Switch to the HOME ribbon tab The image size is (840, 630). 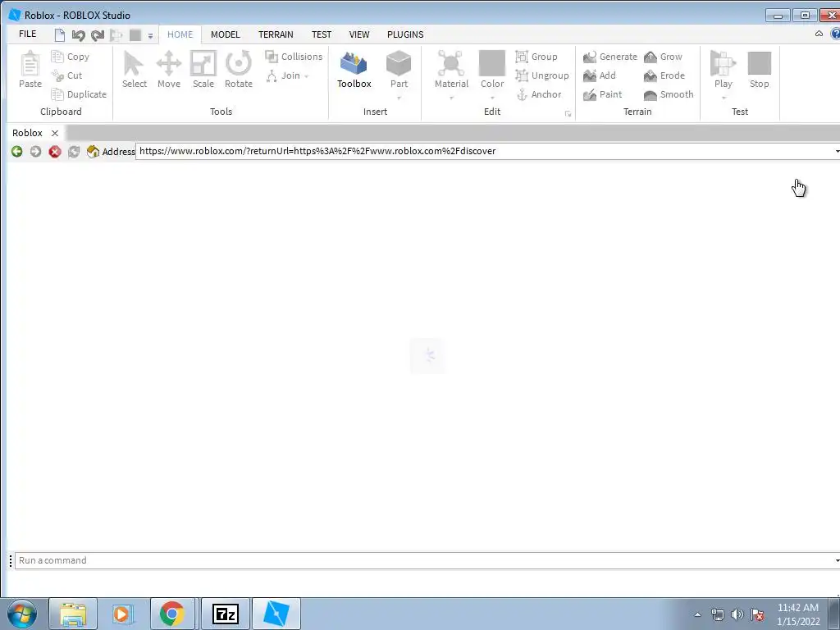pyautogui.click(x=180, y=34)
